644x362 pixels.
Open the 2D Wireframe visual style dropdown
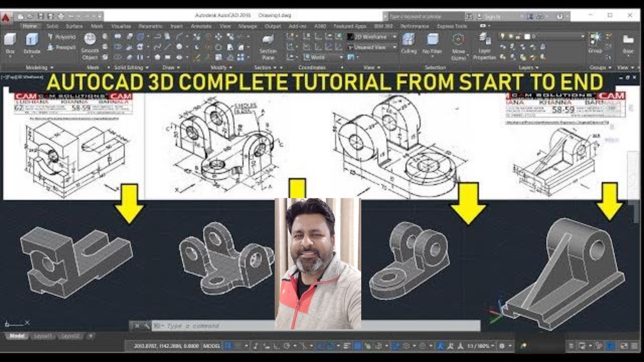[371, 37]
